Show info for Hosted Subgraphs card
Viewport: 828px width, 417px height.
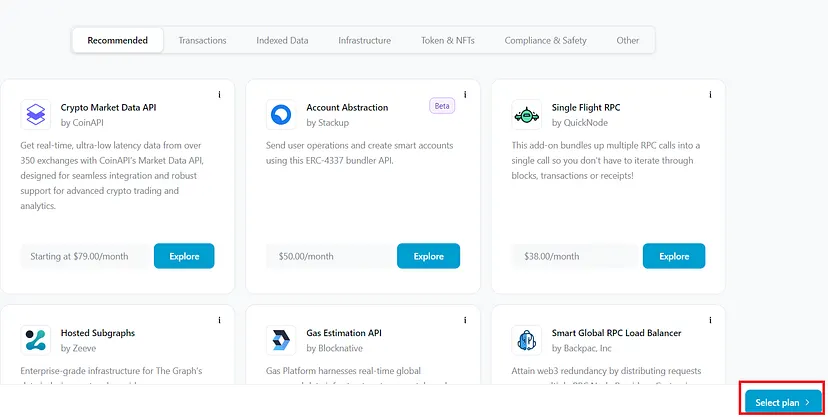point(219,320)
